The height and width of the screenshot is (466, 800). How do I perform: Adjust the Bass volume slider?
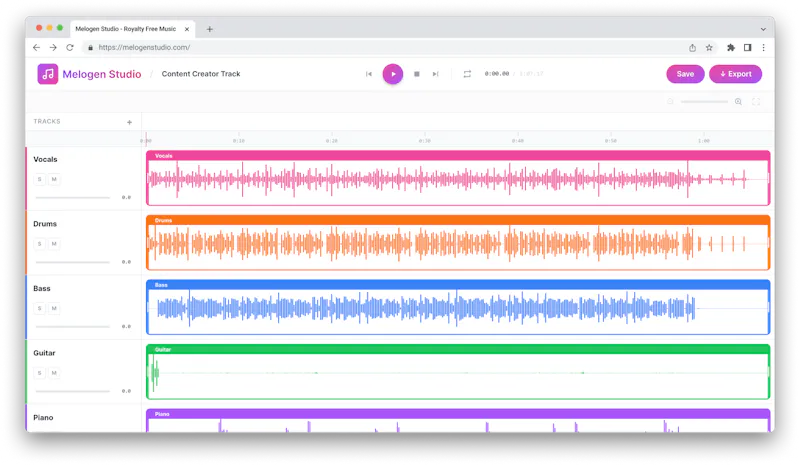tap(72, 326)
